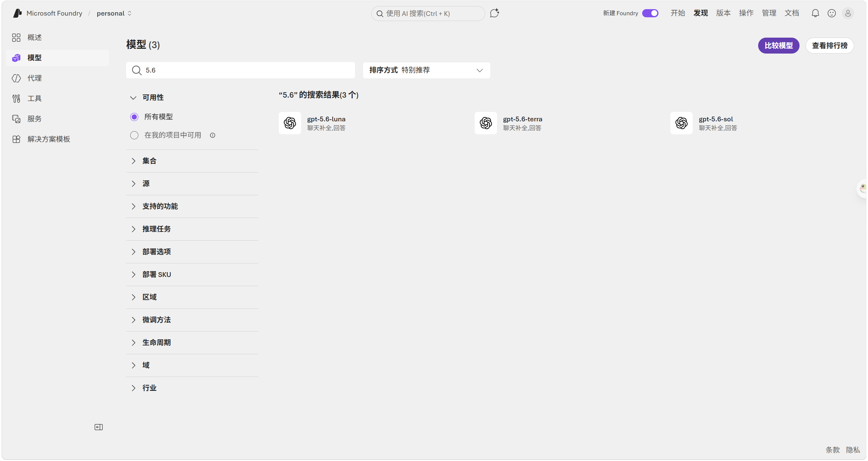Expand the 部署 SKU filter section
This screenshot has width=868, height=461.
click(192, 275)
